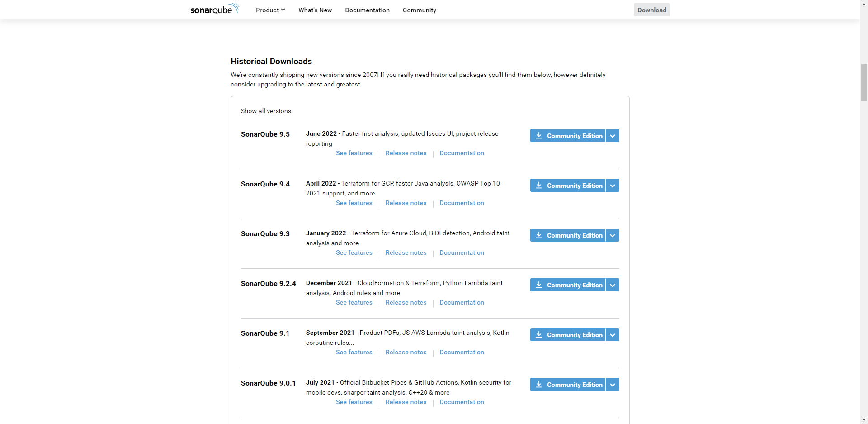Click the SonarQube 9.3 version title
The width and height of the screenshot is (868, 424).
tap(265, 234)
